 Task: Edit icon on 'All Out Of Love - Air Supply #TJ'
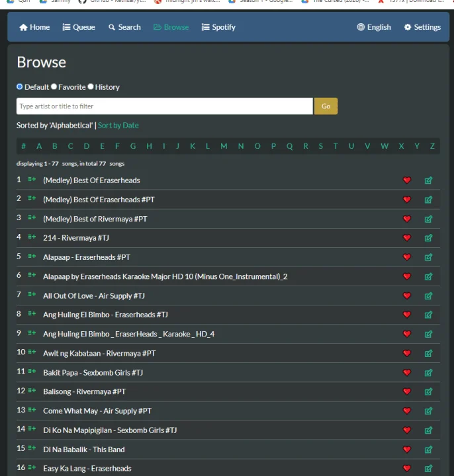click(x=428, y=296)
